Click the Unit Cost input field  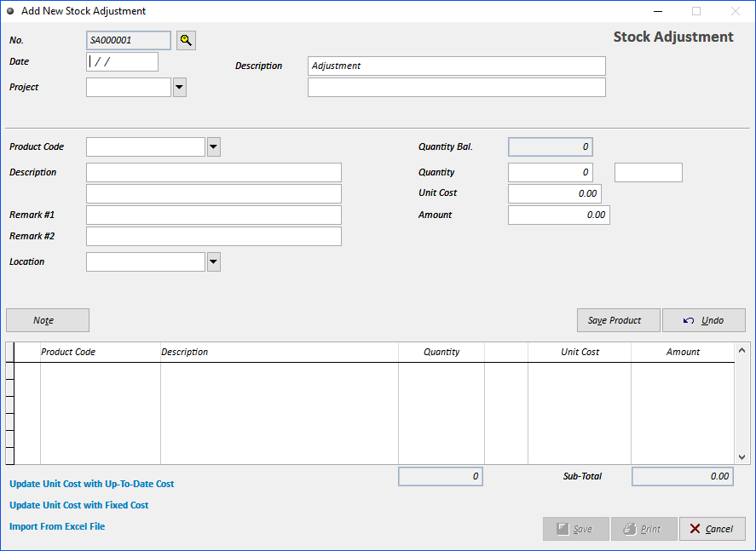pos(555,193)
